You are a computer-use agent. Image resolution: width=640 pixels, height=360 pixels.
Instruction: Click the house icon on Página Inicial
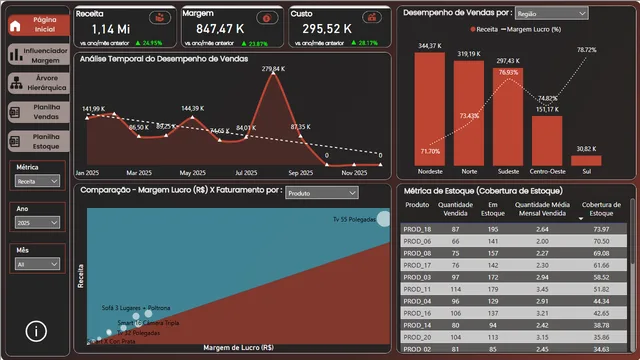click(x=15, y=26)
